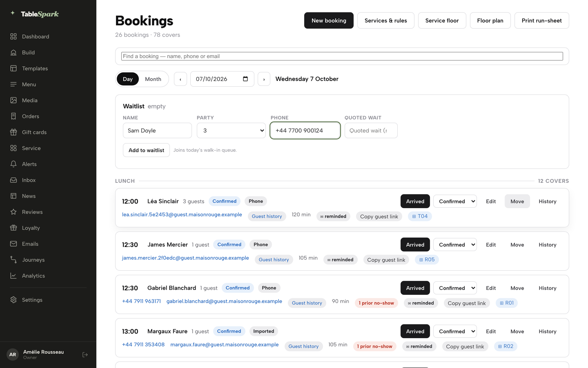Select the Media image icon
Screen dimensions: 588x368
(13, 100)
